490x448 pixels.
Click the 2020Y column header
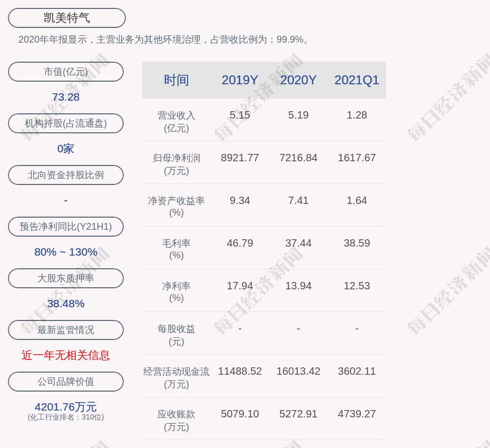click(298, 80)
